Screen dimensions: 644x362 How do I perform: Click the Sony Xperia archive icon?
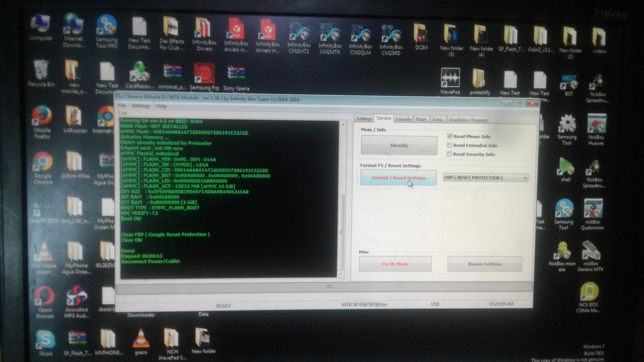[236, 78]
